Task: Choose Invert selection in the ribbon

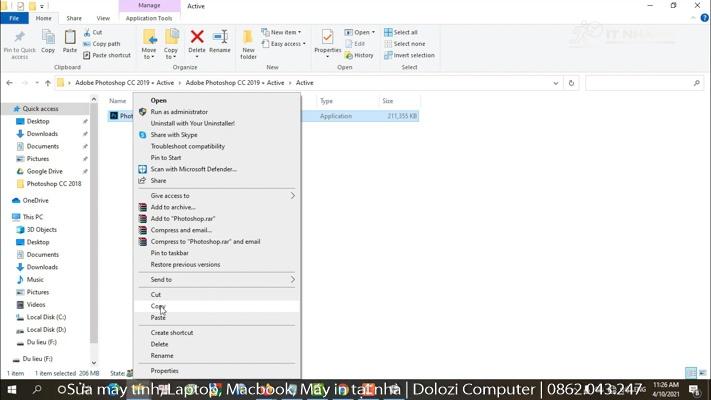Action: click(413, 55)
